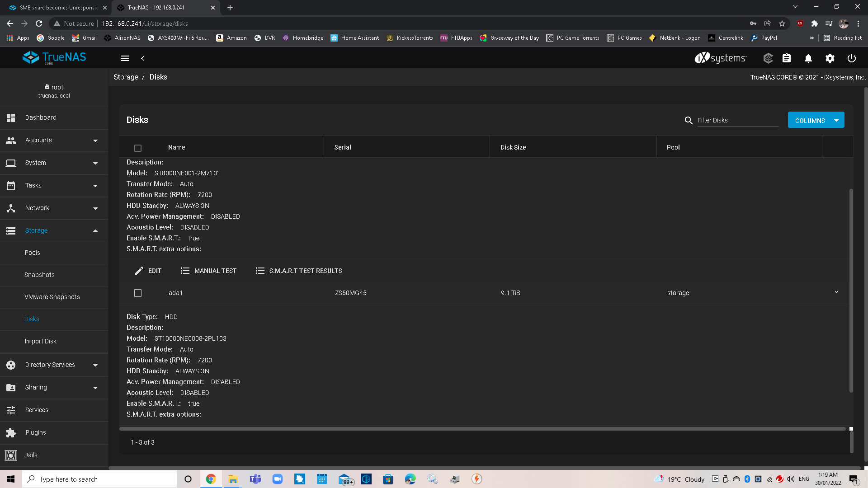
Task: Open the COLUMNS dropdown
Action: point(816,120)
